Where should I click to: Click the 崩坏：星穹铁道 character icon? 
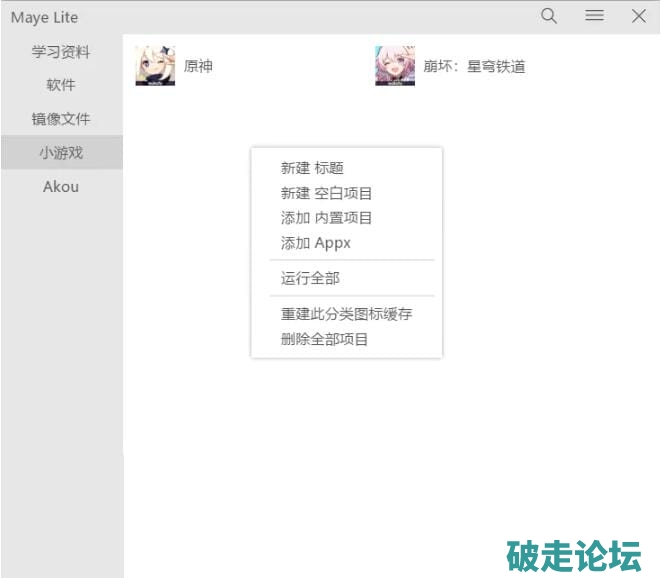(395, 66)
